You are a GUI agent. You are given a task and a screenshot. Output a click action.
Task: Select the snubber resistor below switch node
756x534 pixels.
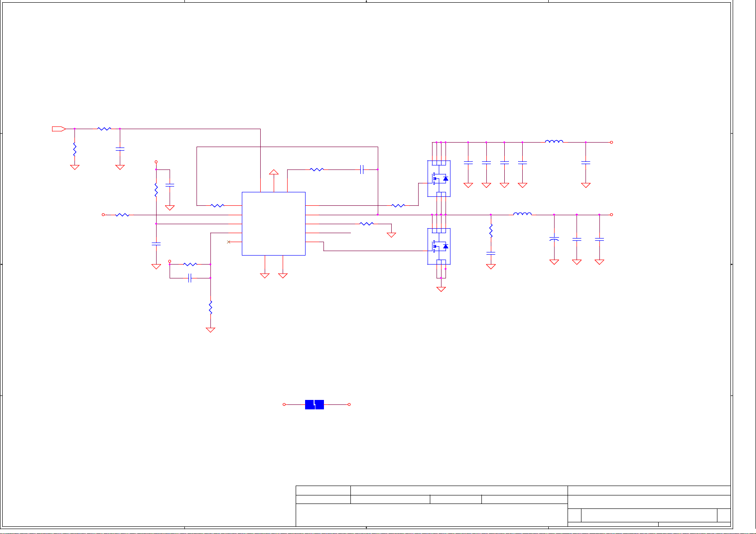coord(491,230)
